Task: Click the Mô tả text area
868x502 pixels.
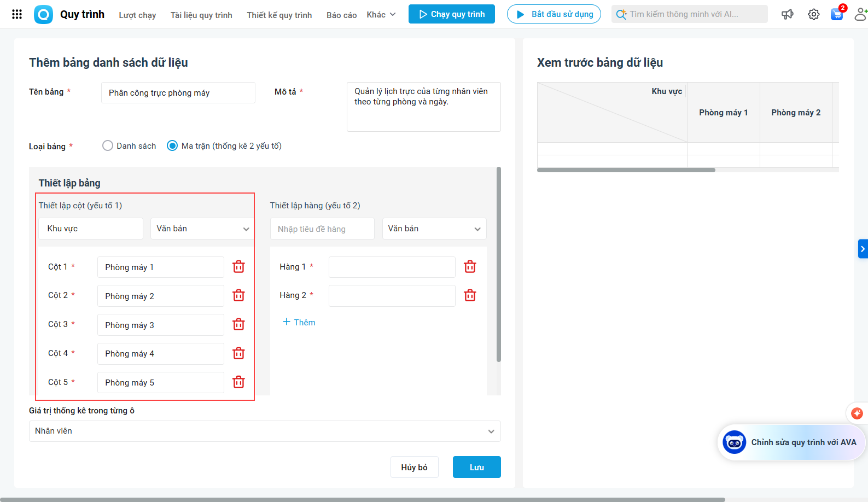Action: click(424, 107)
